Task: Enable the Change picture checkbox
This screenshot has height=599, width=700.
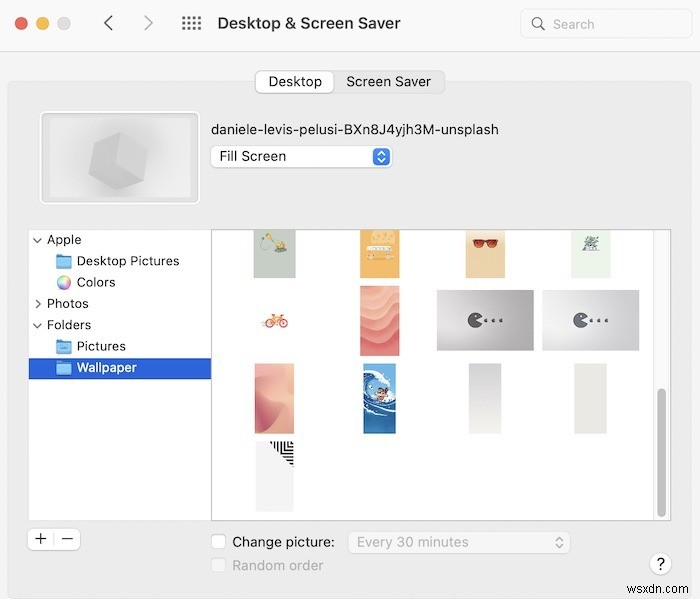Action: coord(218,542)
